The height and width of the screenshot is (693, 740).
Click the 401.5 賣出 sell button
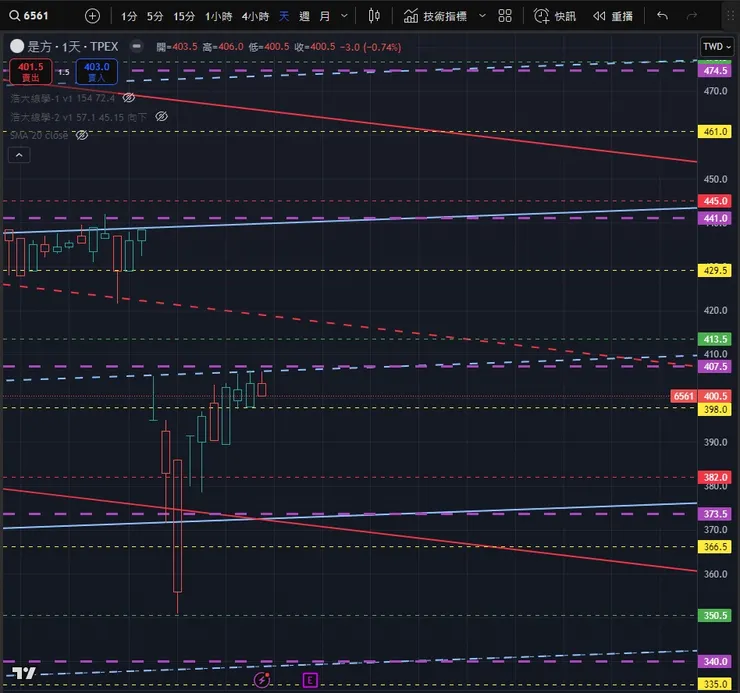(x=31, y=72)
